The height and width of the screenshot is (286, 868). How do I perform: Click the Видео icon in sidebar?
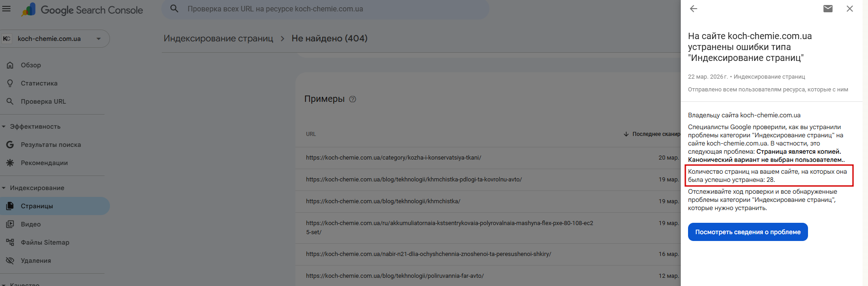click(10, 224)
